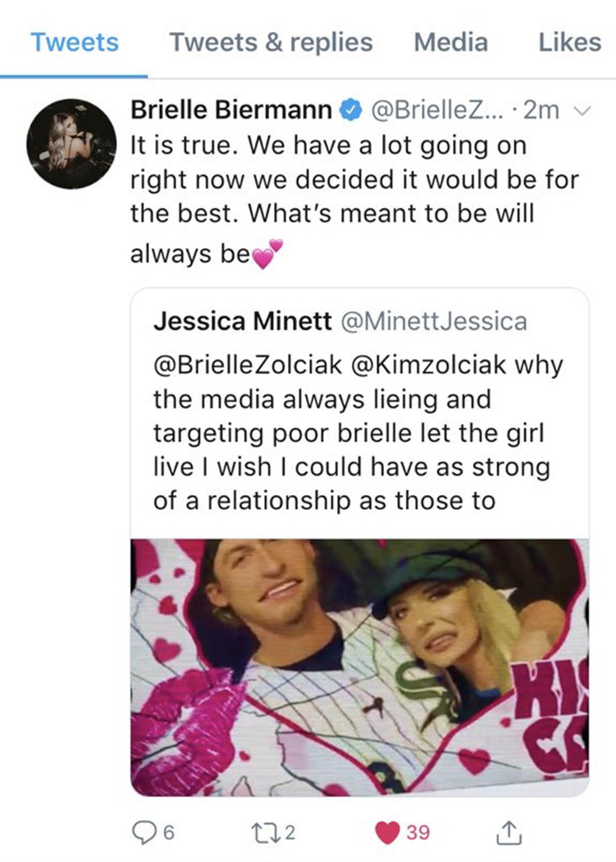
Task: Show the Likes tab
Action: (x=570, y=42)
